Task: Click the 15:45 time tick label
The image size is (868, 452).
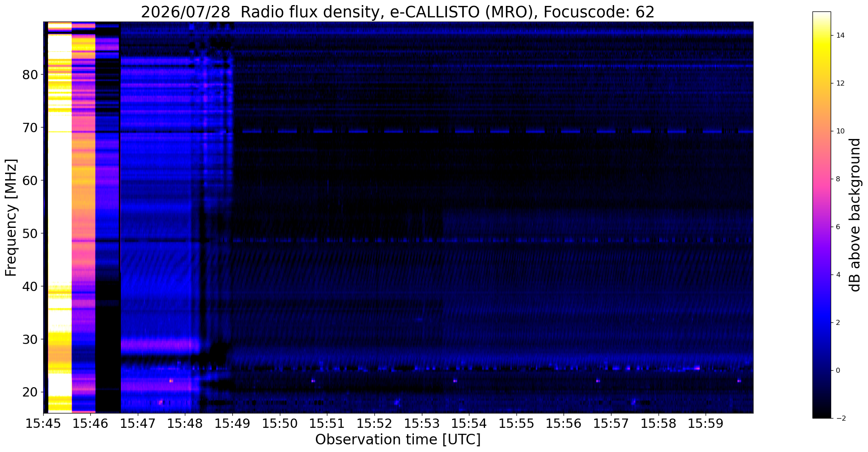Action: coord(43,424)
